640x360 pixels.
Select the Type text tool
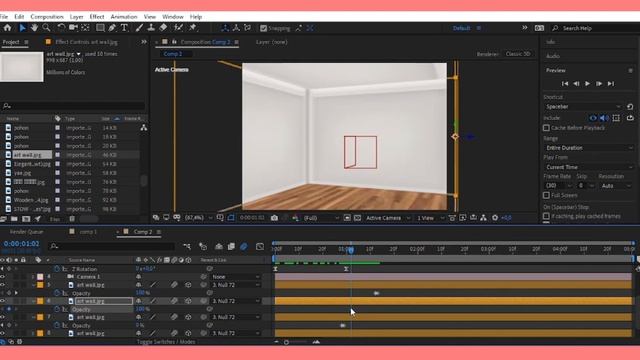coord(124,28)
